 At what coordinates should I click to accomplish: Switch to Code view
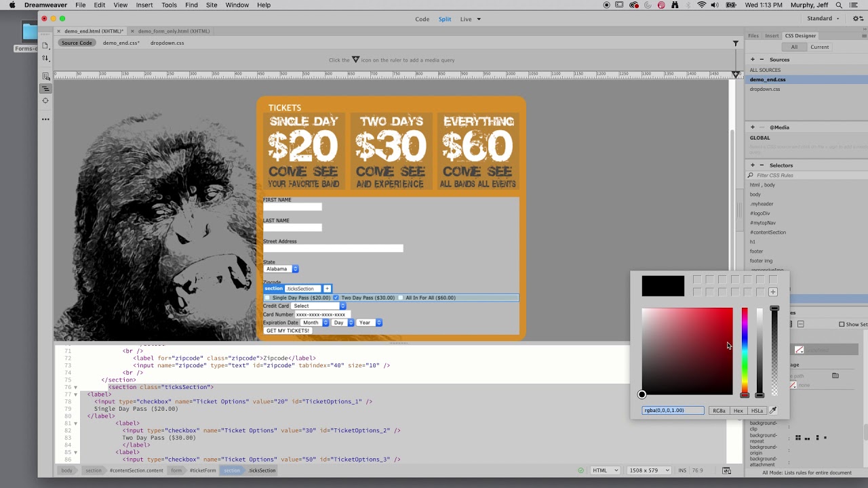coord(422,19)
